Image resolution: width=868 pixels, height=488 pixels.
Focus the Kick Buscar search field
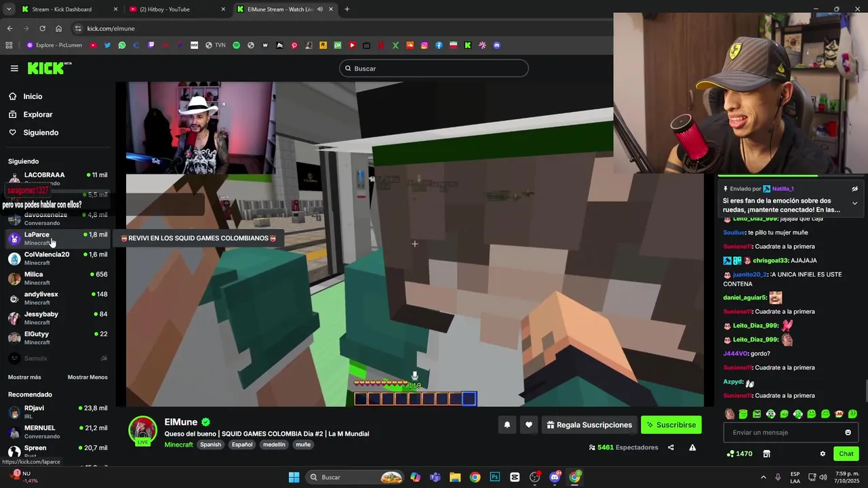pyautogui.click(x=434, y=68)
